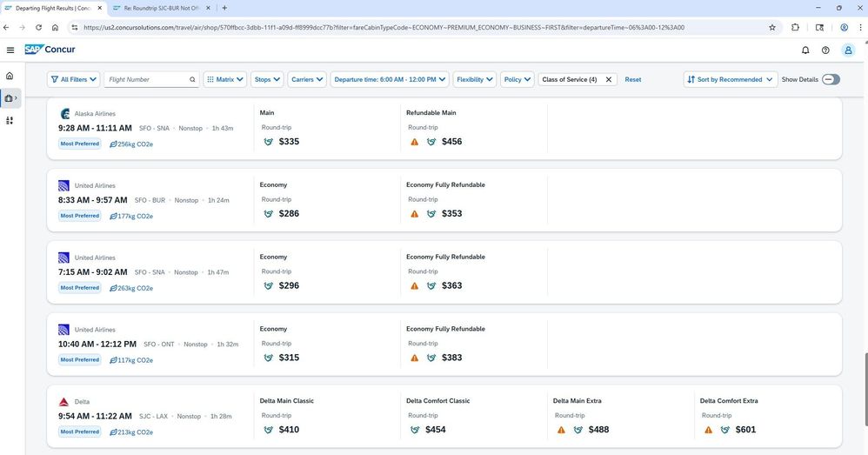
Task: Go to Home in the left sidebar
Action: click(10, 76)
